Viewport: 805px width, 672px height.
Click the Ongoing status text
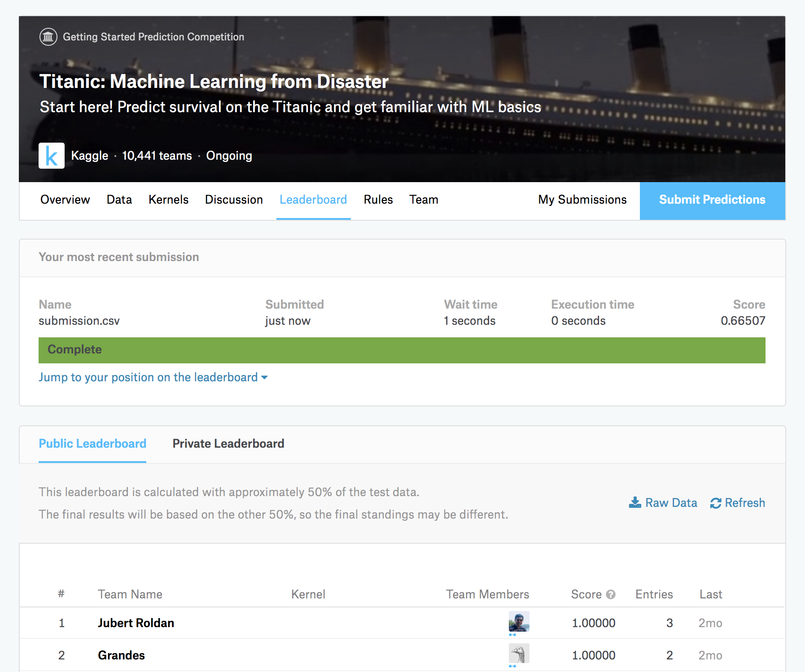(229, 156)
